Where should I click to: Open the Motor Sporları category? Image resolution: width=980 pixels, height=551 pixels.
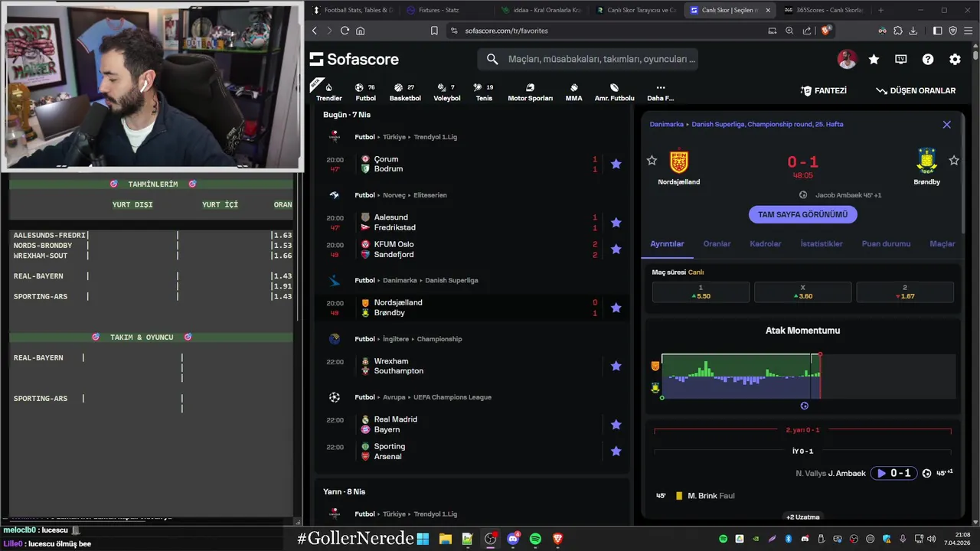[530, 91]
